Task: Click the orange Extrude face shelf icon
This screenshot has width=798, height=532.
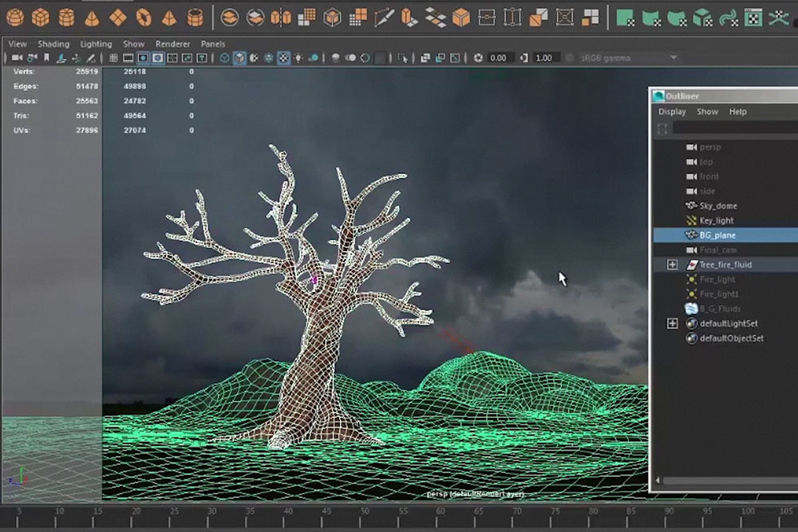Action: 409,18
